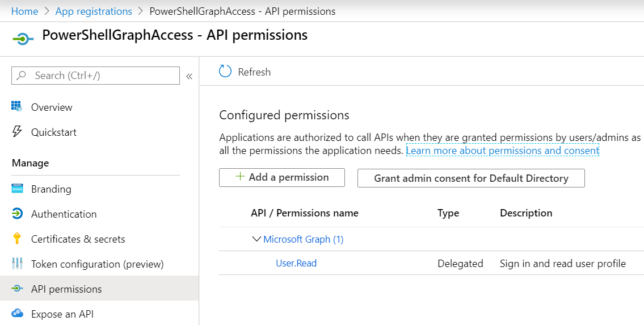Screen dimensions: 644x325
Task: Click the green plus icon on Add a permission
Action: point(240,177)
